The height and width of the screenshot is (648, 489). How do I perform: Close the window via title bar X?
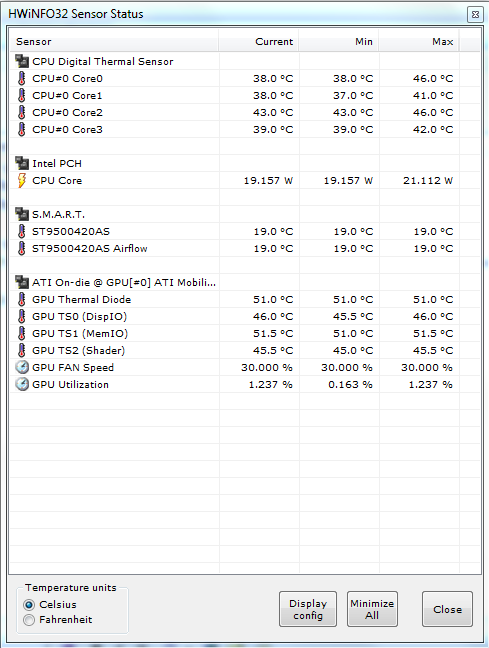tap(475, 14)
